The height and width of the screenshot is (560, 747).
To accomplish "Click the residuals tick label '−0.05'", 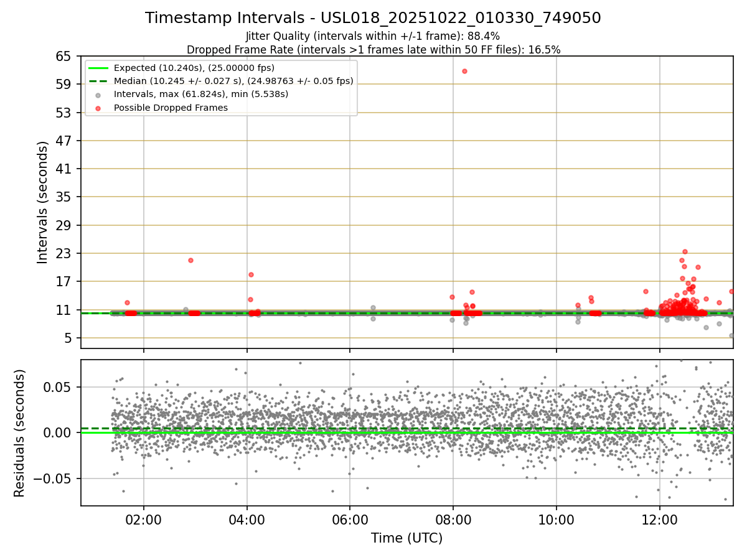I will click(x=53, y=478).
